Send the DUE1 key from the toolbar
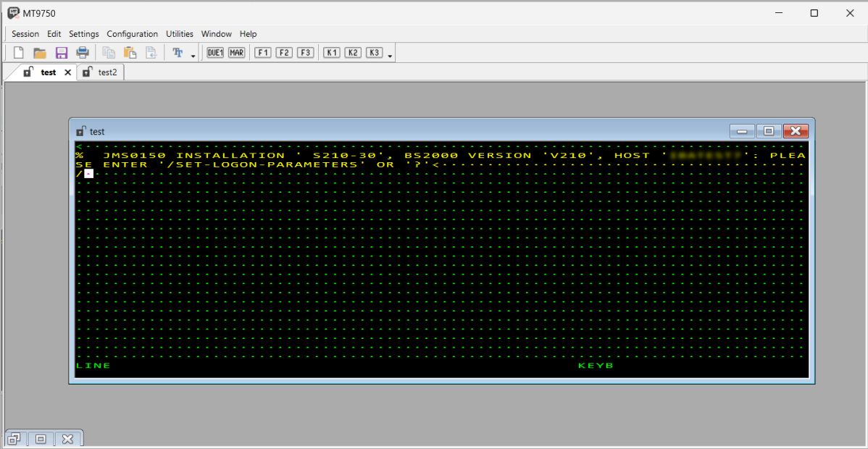868x449 pixels. [x=215, y=53]
